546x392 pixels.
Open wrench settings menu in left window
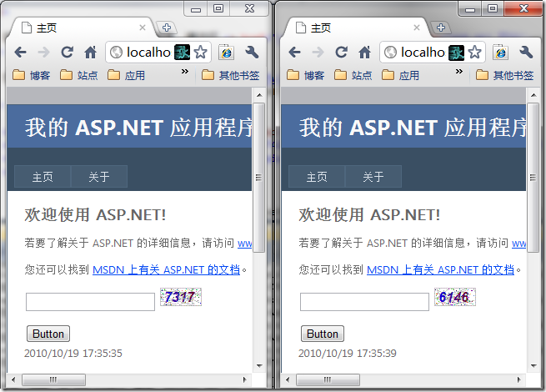[x=252, y=53]
